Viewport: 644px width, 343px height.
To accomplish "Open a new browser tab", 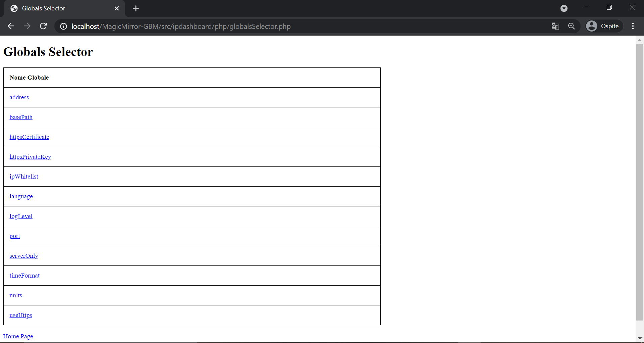I will 136,8.
